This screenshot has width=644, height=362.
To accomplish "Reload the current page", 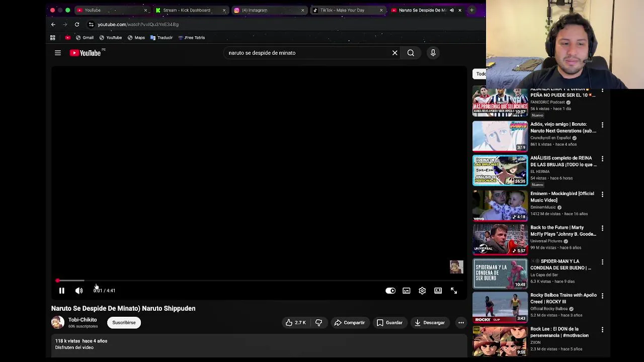I will [77, 24].
